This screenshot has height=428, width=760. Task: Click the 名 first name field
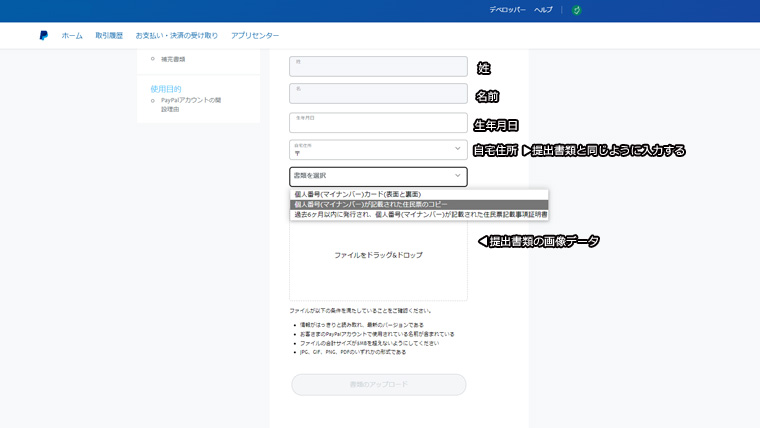pos(378,93)
